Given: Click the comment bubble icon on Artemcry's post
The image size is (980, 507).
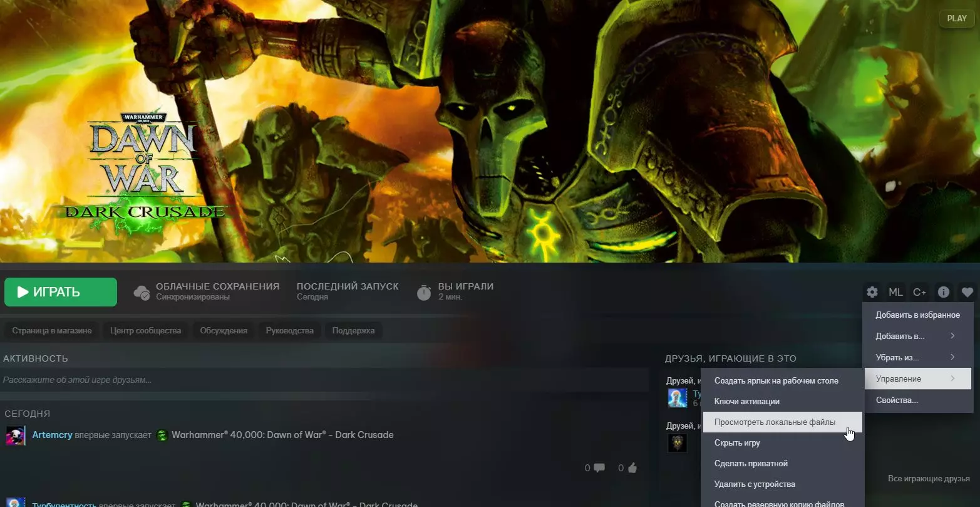Looking at the screenshot, I should point(599,468).
